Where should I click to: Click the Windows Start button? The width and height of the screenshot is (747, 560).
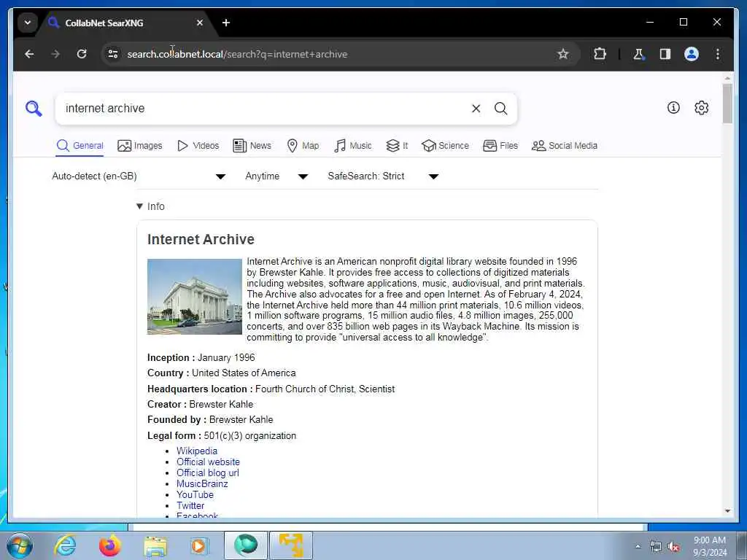pos(20,545)
